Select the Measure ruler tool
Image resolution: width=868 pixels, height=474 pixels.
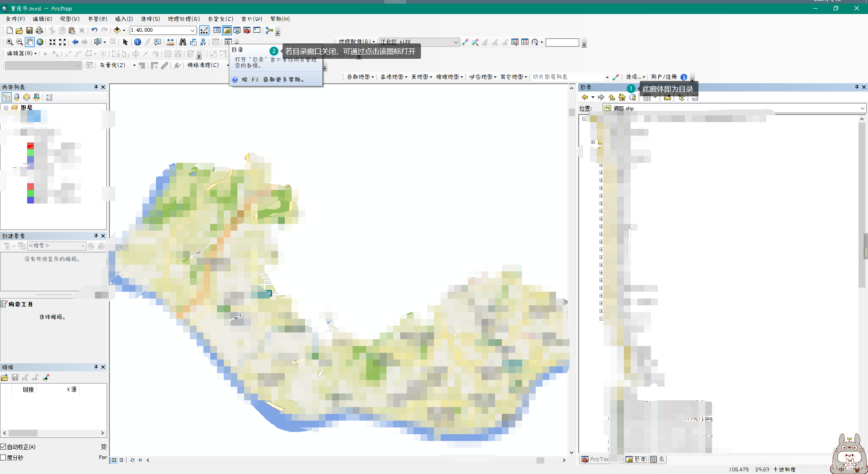170,42
